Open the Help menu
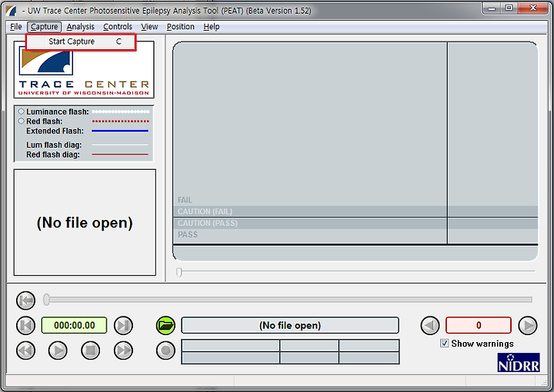This screenshot has width=554, height=392. 212,27
